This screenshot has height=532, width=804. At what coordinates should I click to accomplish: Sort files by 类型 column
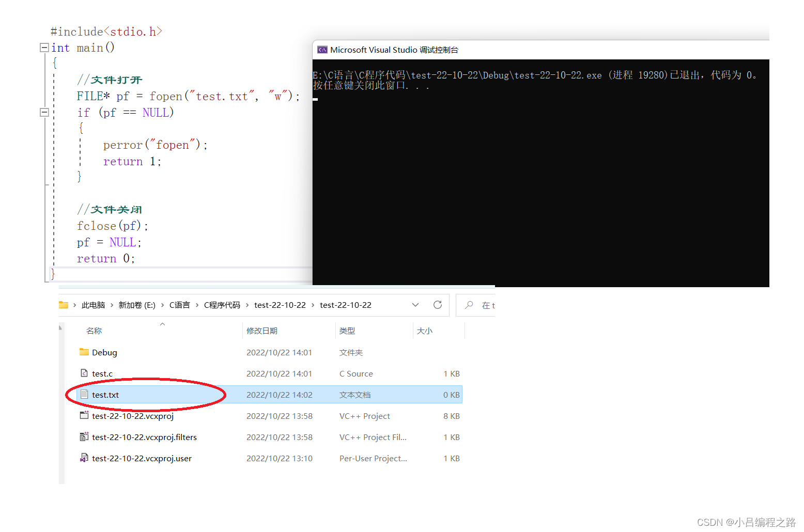tap(347, 331)
